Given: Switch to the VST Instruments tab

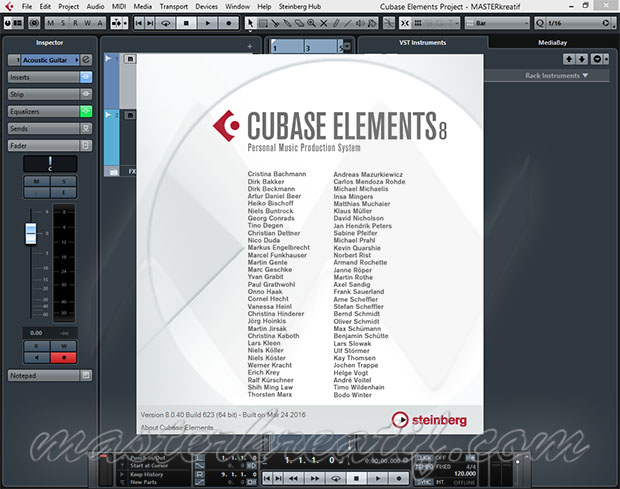Looking at the screenshot, I should click(x=423, y=42).
